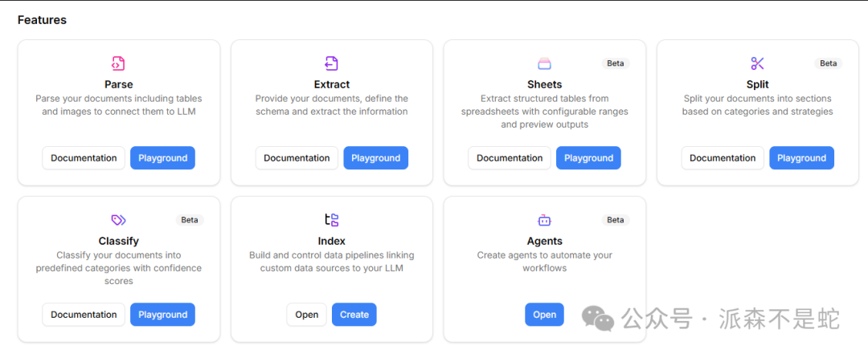868x354 pixels.
Task: Launch the Classify Playground
Action: pos(162,315)
